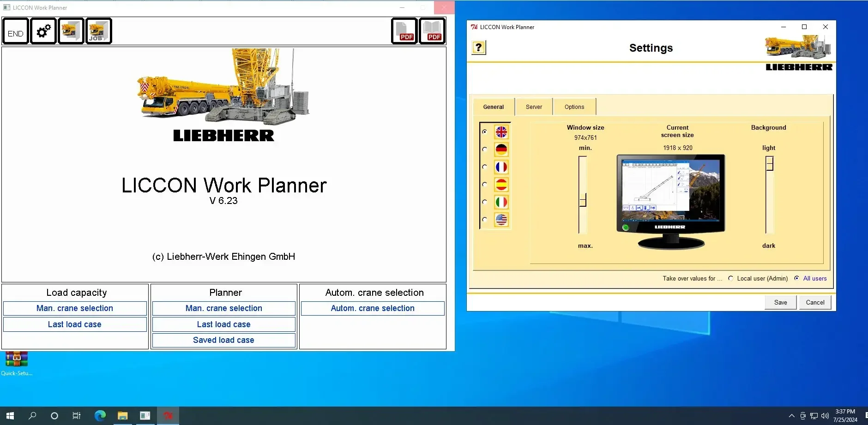Open the Windows Start menu

click(x=10, y=416)
